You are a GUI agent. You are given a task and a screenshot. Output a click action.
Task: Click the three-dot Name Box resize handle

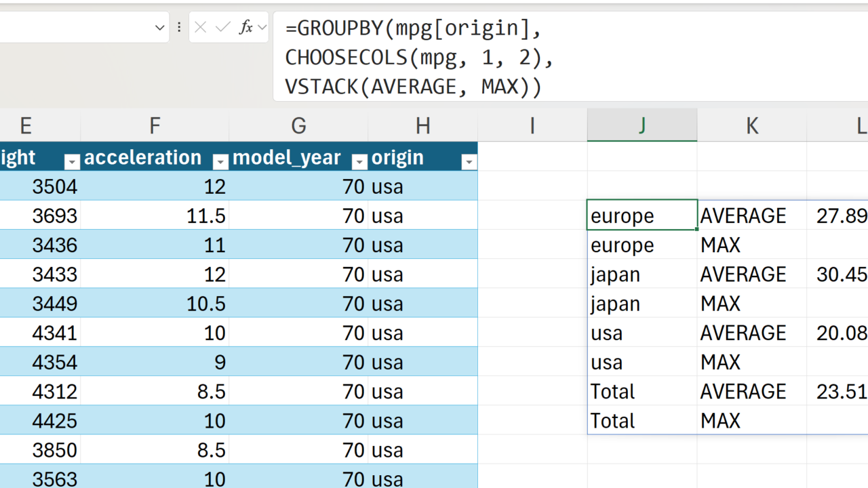point(179,27)
